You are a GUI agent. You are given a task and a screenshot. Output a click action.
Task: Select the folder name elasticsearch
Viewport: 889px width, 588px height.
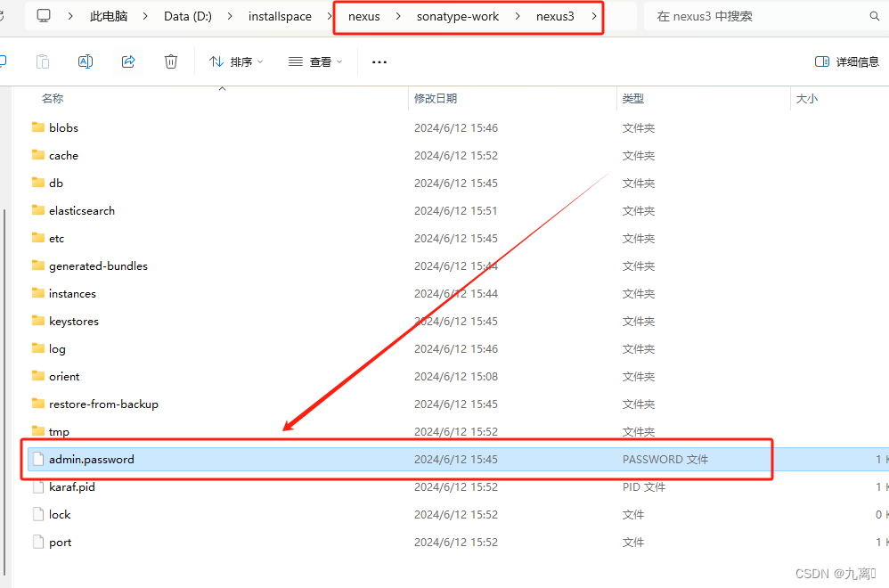pos(82,211)
